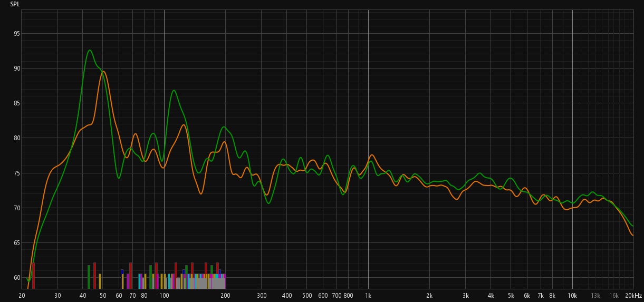The width and height of the screenshot is (644, 302).
Task: Select the 500 Hz frequency label
Action: point(307,296)
